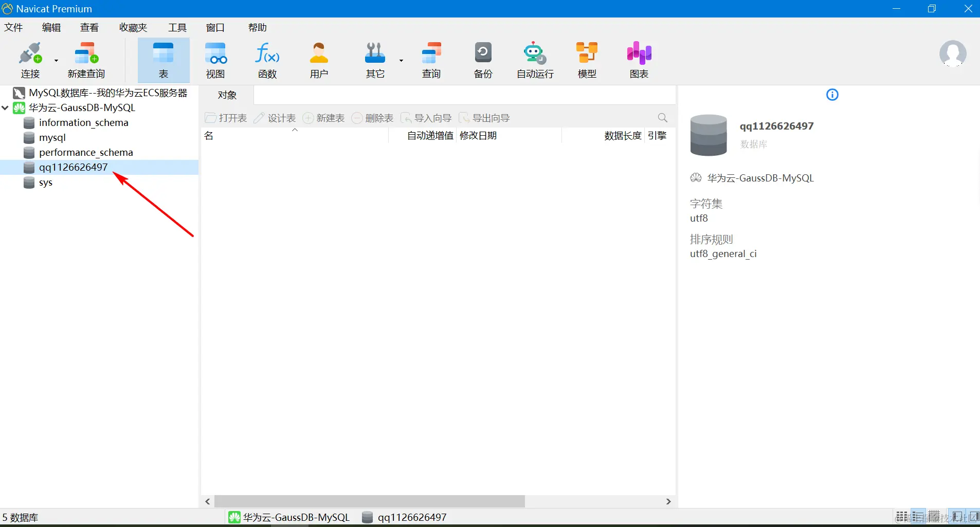This screenshot has height=527, width=980.
Task: Launch the 导入向导 (Import Wizard)
Action: coord(426,118)
